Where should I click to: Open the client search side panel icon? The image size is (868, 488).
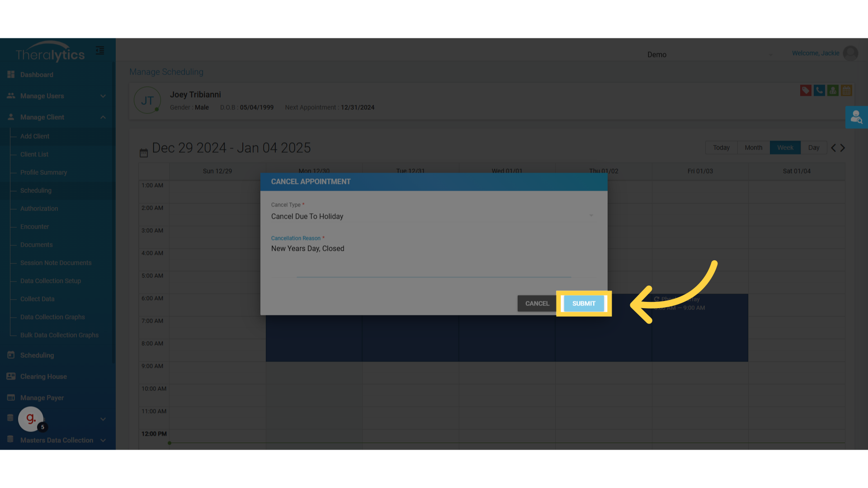856,117
